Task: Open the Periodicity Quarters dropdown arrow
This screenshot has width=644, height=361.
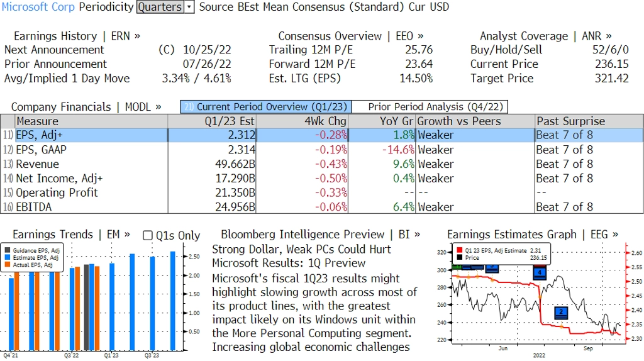Action: point(189,7)
